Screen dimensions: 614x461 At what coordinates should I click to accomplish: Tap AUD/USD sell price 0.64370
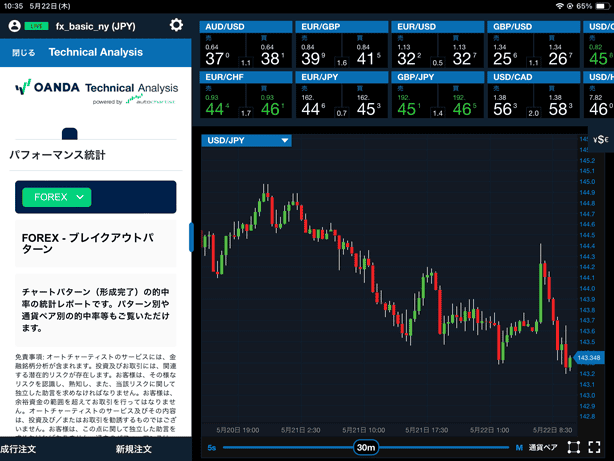point(222,51)
